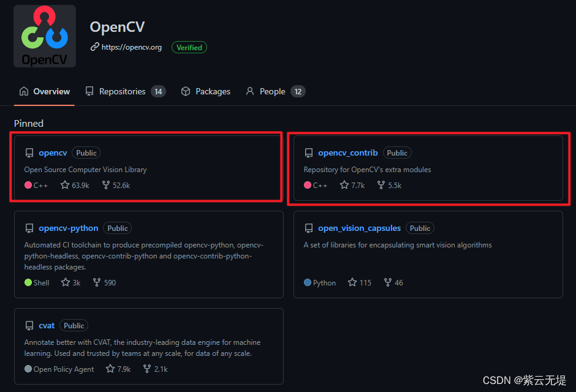Open the cvat repository link
Image resolution: width=576 pixels, height=392 pixels.
[47, 326]
